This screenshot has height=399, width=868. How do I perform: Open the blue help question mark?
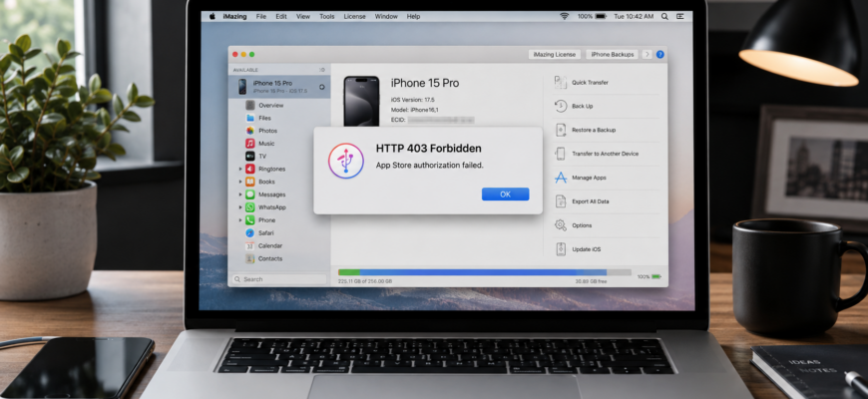tap(659, 54)
